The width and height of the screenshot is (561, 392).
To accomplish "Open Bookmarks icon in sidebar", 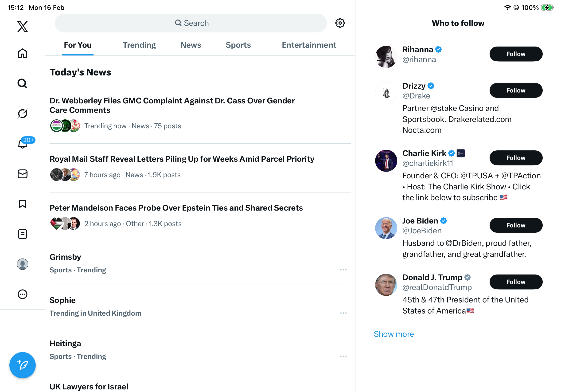I will point(23,204).
